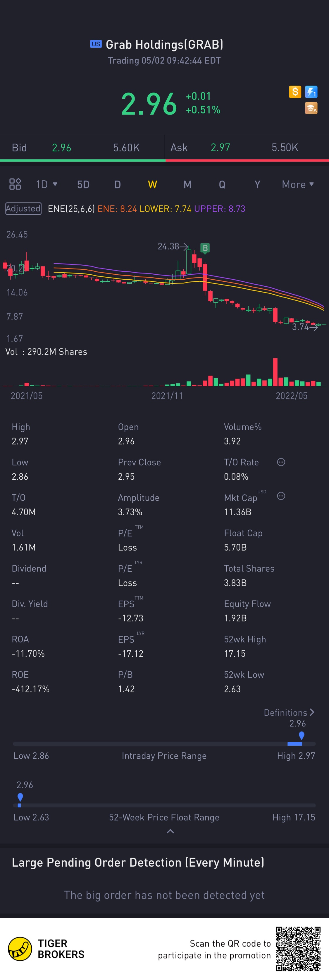Image resolution: width=329 pixels, height=980 pixels.
Task: Open the chart layout grid icon
Action: 15,184
